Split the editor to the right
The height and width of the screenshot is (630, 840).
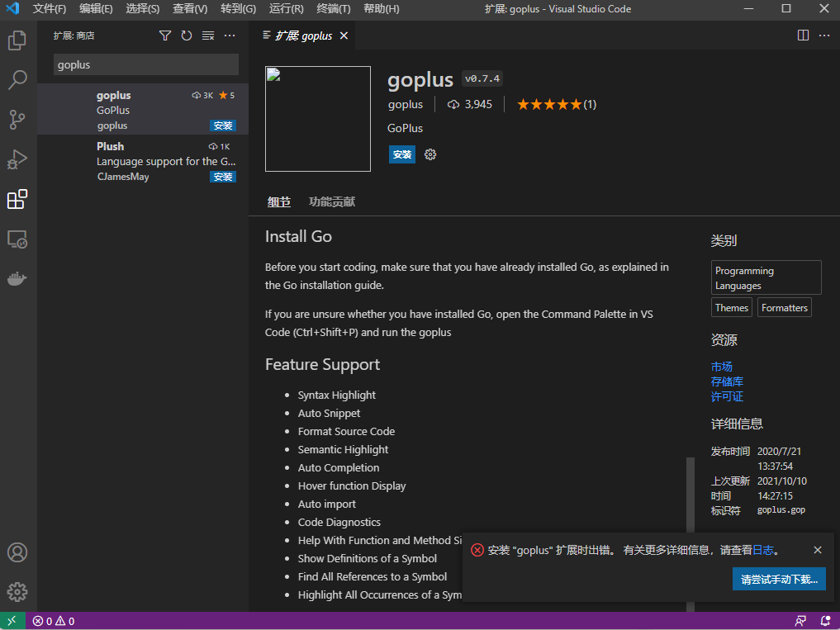click(x=803, y=36)
